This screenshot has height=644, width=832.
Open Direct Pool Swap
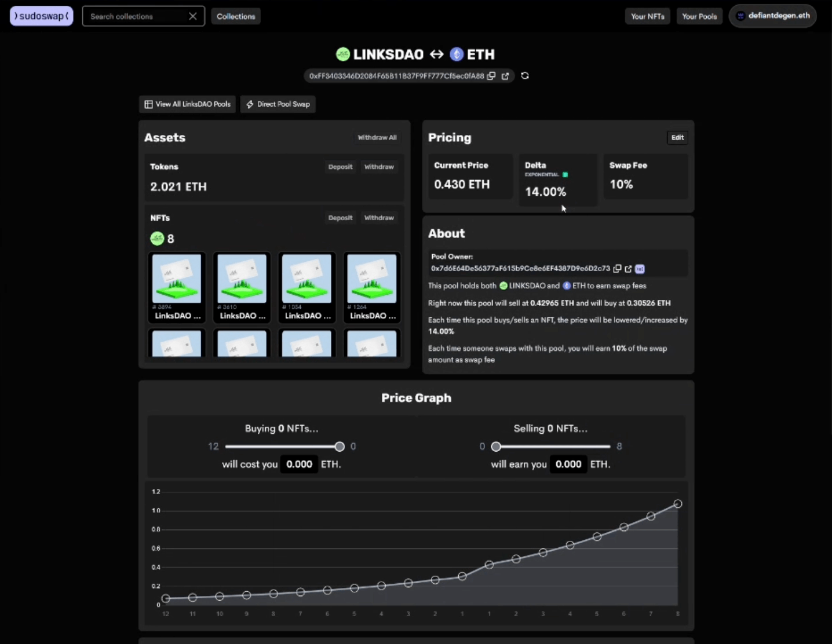point(278,104)
